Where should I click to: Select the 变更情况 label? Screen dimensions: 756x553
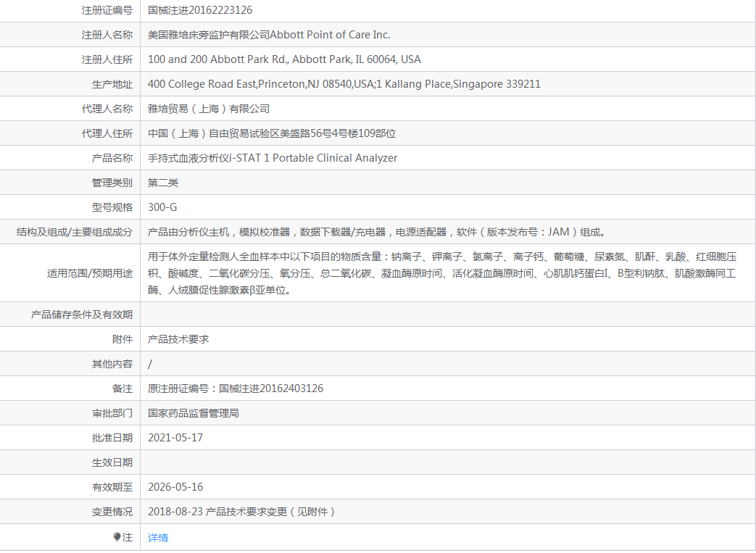click(x=112, y=512)
